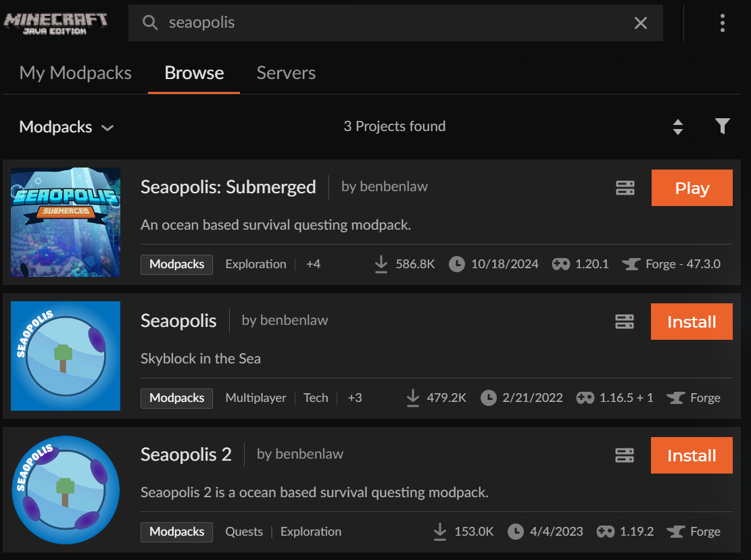Clear the search field with the X

tap(640, 22)
